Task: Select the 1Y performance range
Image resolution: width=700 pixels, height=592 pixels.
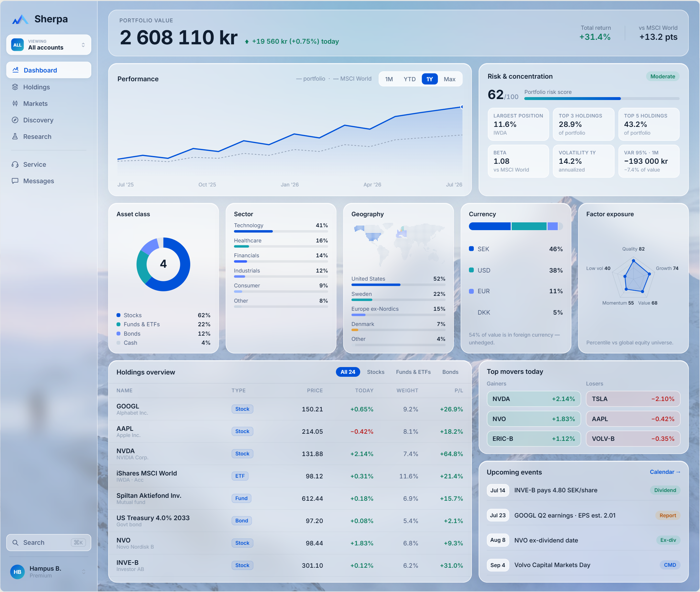Action: click(429, 79)
